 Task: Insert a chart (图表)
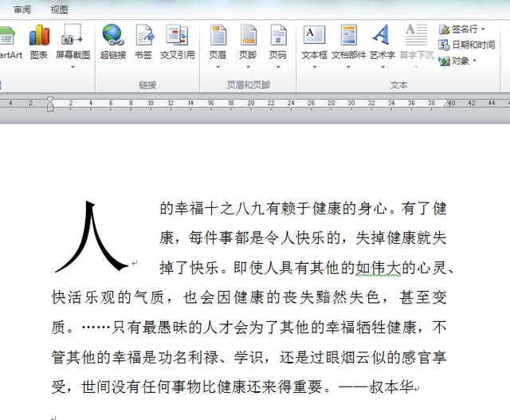tap(39, 42)
